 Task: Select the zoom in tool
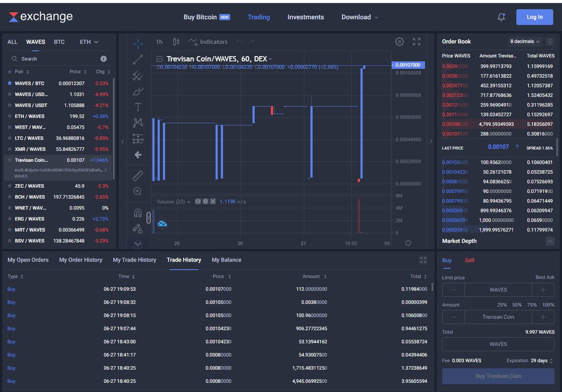[138, 191]
